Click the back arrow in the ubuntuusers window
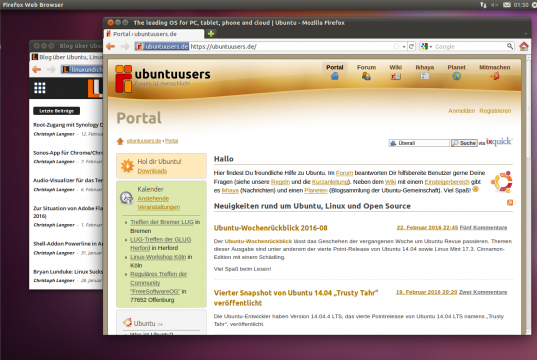This screenshot has width=537, height=360. [x=110, y=46]
